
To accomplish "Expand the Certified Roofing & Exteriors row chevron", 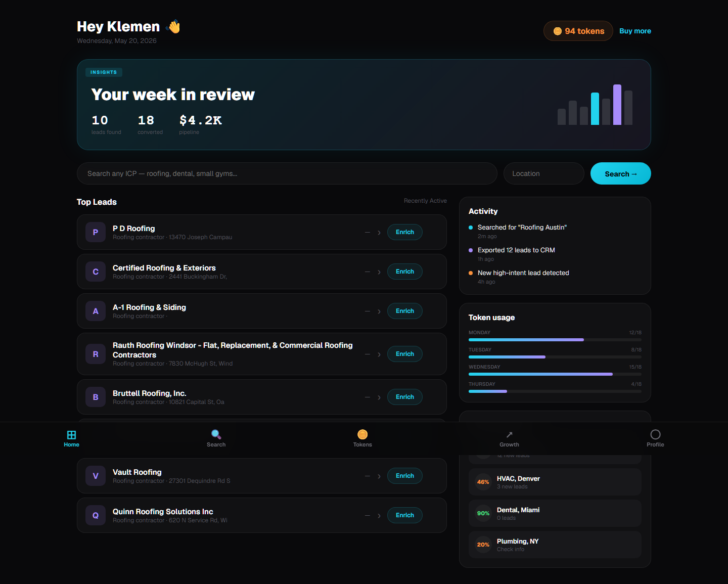I will (x=379, y=272).
